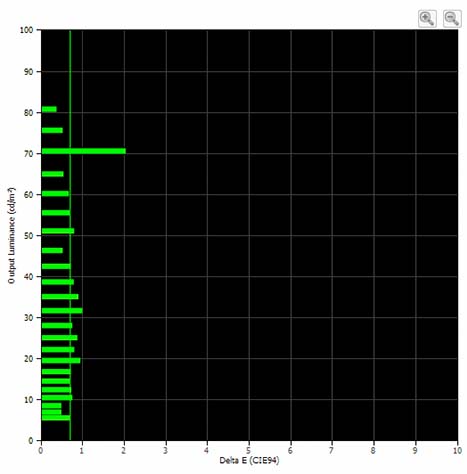Select the lowest green bar near 5

pos(56,418)
